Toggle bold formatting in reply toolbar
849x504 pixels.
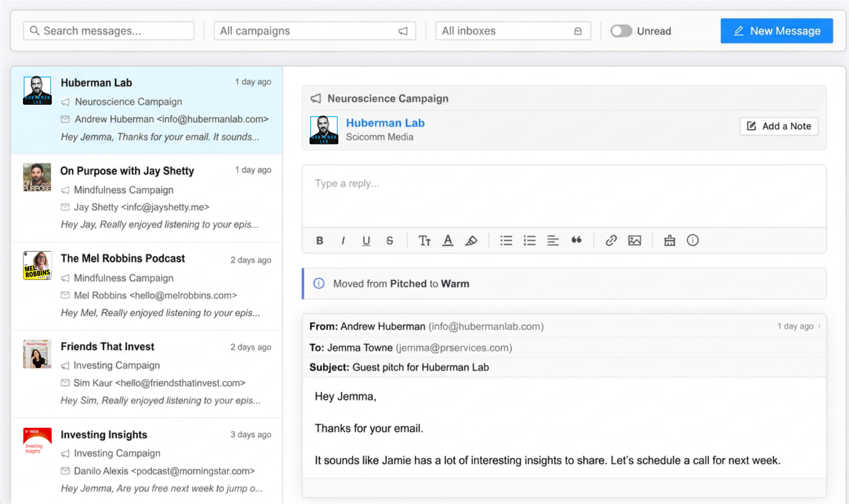click(320, 241)
